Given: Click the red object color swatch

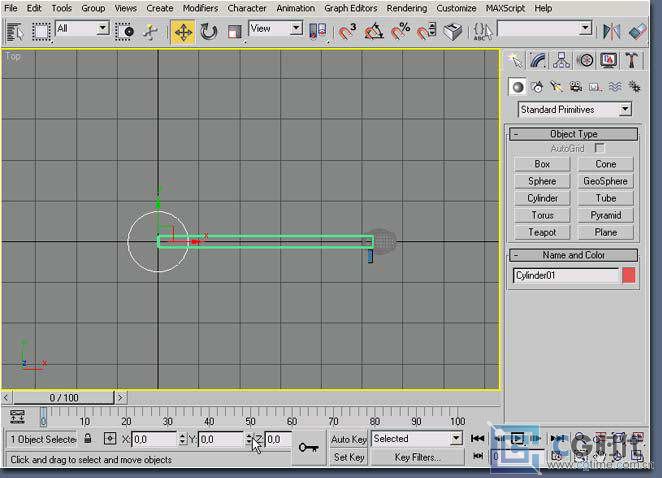Looking at the screenshot, I should click(629, 275).
